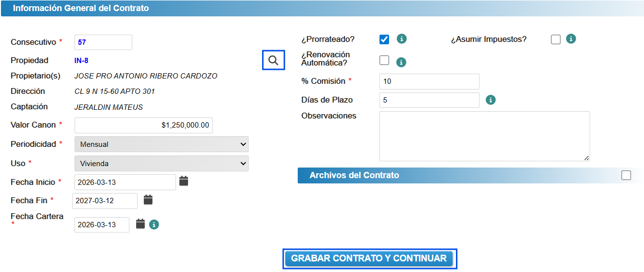The image size is (644, 272).
Task: Enable ¿Renovación Automática? checkbox
Action: pyautogui.click(x=384, y=60)
